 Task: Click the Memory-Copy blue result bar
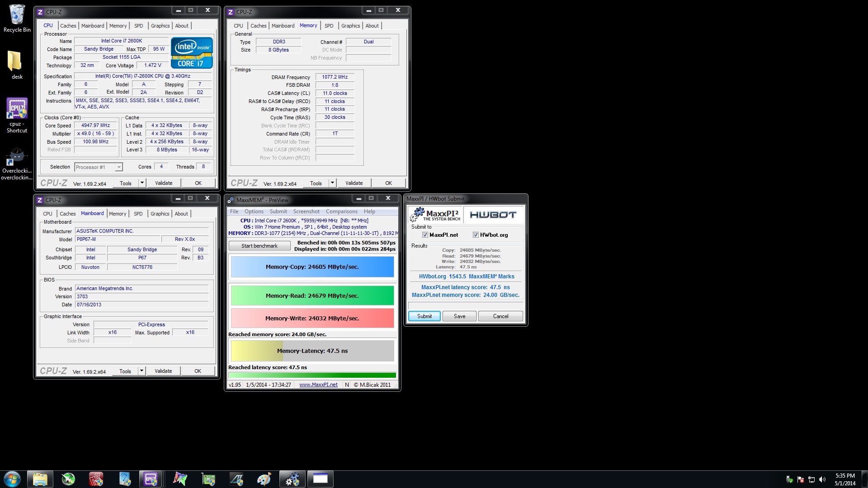(312, 267)
